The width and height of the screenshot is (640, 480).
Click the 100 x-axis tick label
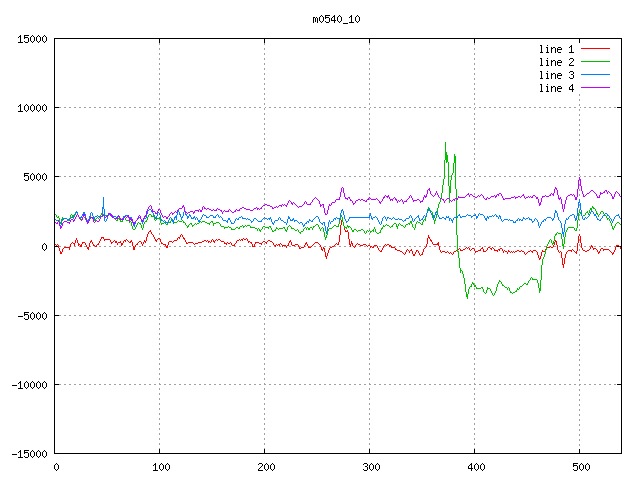(x=159, y=466)
